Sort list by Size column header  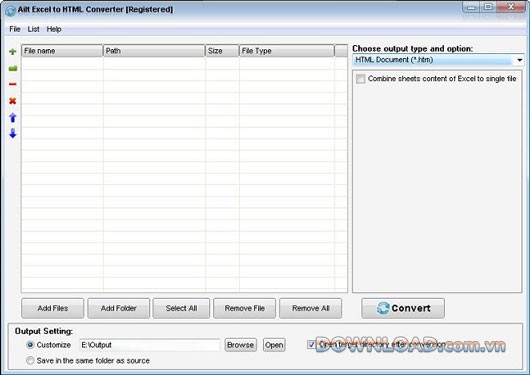[x=222, y=51]
